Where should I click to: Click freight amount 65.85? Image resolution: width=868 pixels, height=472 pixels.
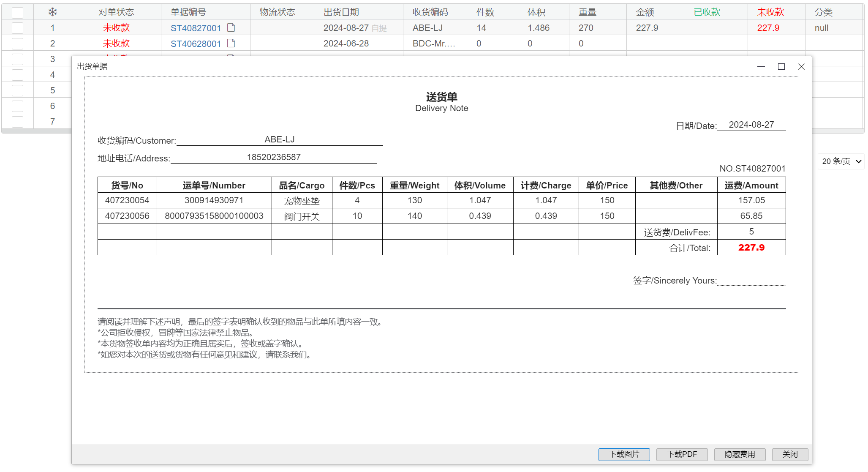(x=751, y=216)
